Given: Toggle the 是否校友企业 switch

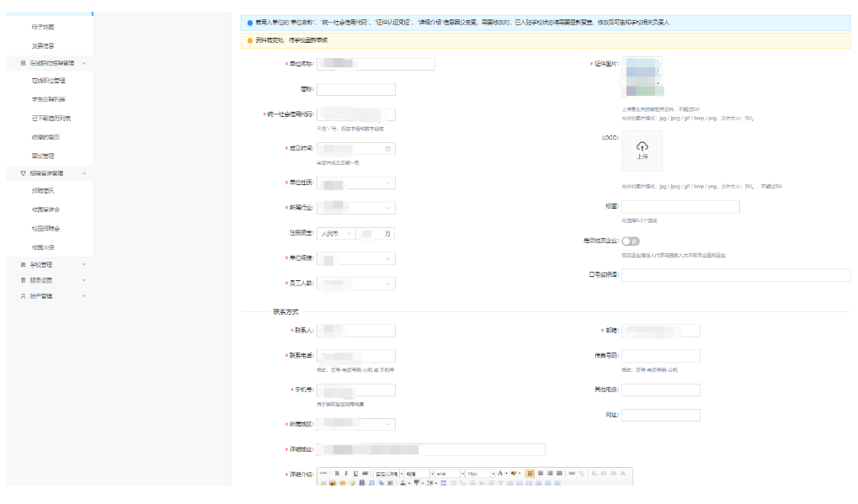Looking at the screenshot, I should coord(631,241).
